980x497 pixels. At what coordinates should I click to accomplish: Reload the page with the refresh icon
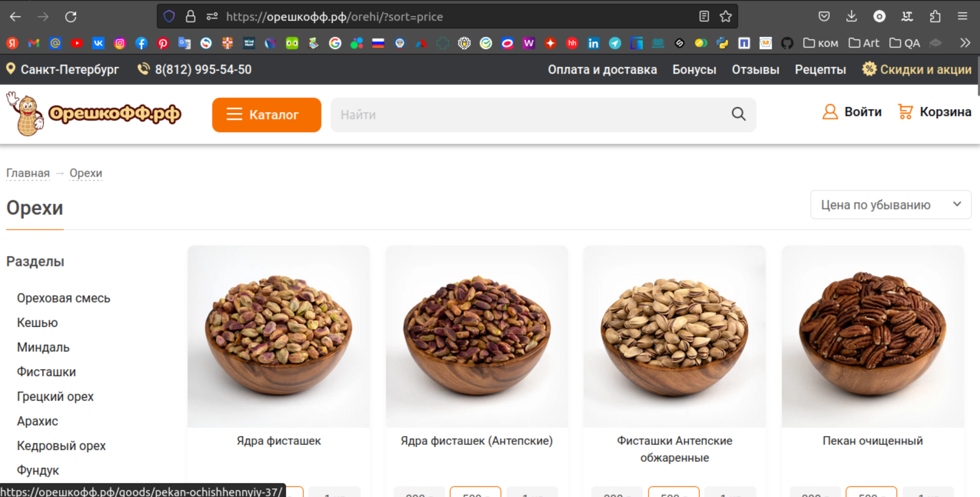71,17
